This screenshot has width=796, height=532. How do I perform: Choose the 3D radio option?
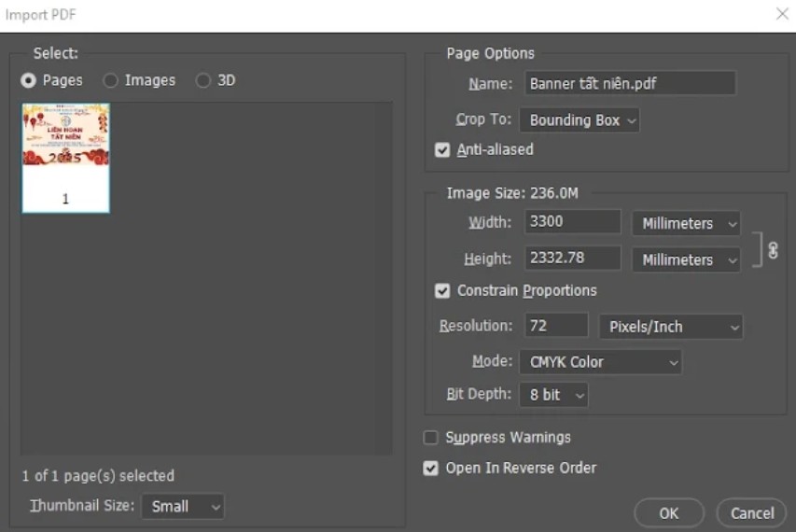203,81
